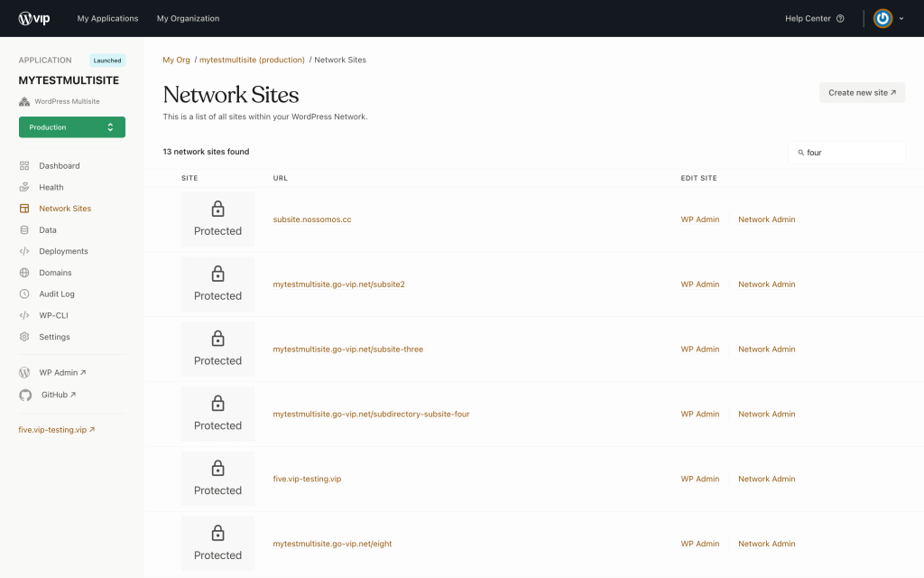Open the subdirectory-subsite-four URL
The width and height of the screenshot is (924, 578).
pos(371,414)
